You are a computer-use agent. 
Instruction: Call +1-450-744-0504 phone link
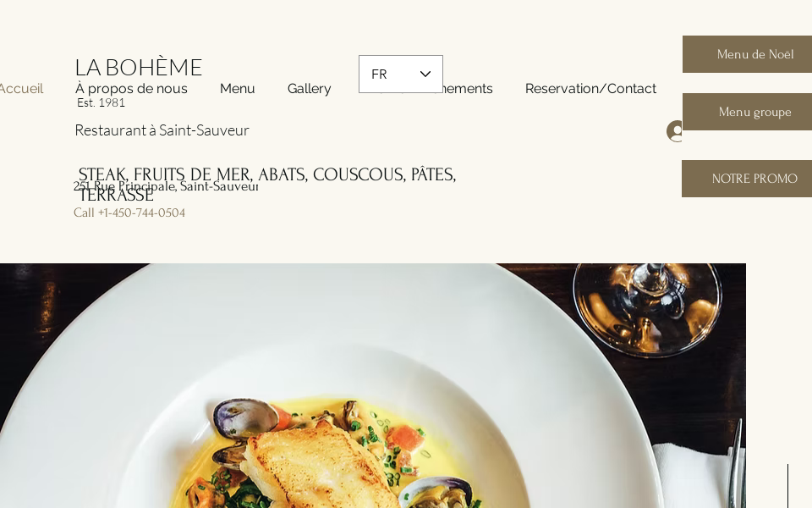coord(129,213)
